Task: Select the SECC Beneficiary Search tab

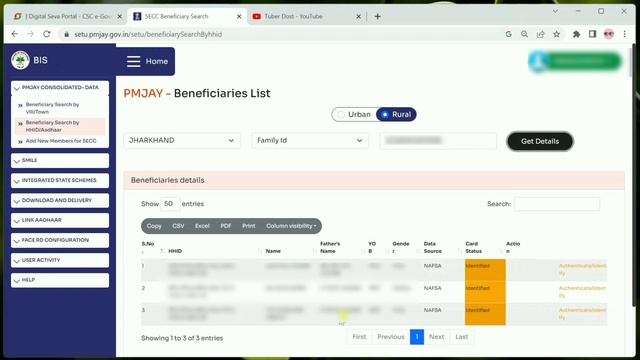Action: point(187,16)
